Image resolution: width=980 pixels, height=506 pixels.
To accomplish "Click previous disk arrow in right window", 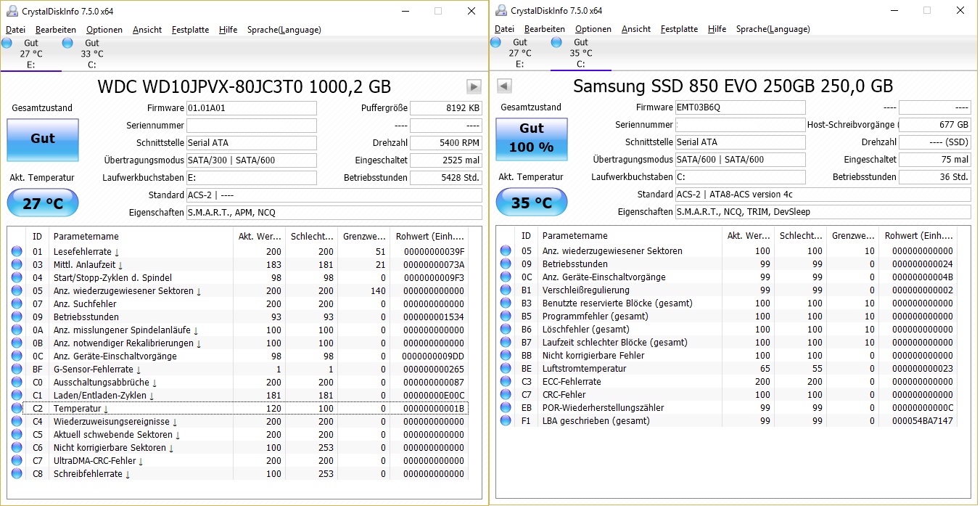I will pos(504,86).
